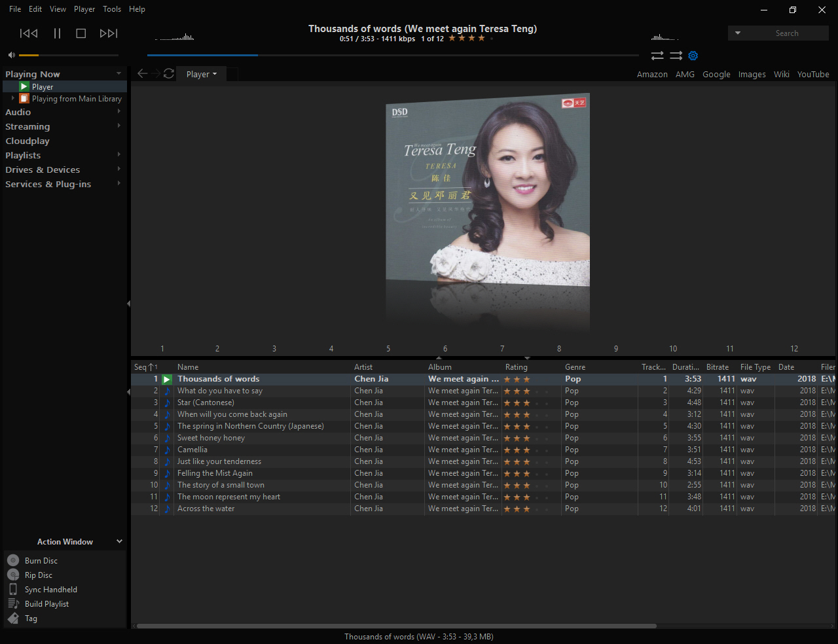Open the search options dropdown arrow
Image resolution: width=838 pixels, height=644 pixels.
[x=738, y=33]
